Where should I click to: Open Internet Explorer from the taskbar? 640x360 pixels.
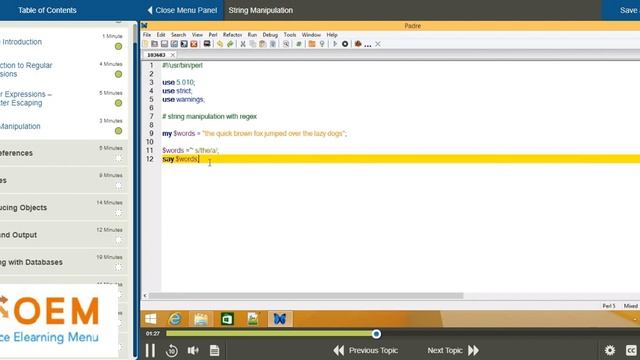(x=176, y=319)
